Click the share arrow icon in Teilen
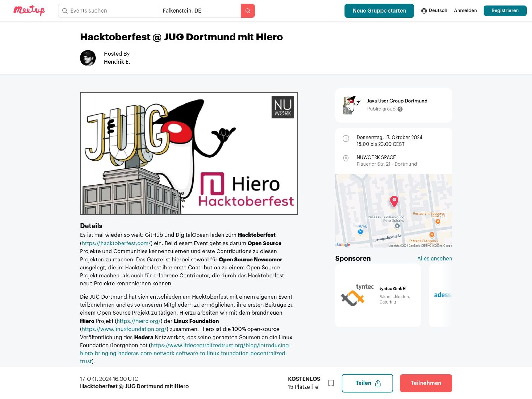Image resolution: width=532 pixels, height=399 pixels. pos(378,383)
